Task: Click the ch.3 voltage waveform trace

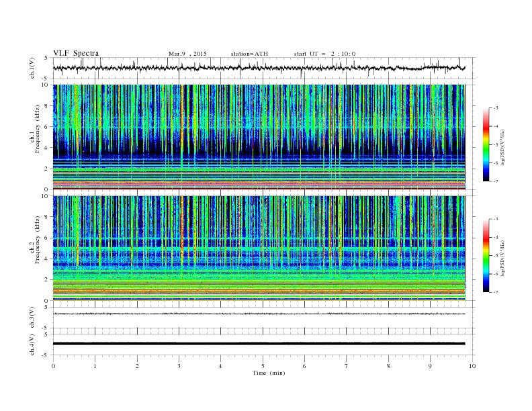Action: (259, 314)
